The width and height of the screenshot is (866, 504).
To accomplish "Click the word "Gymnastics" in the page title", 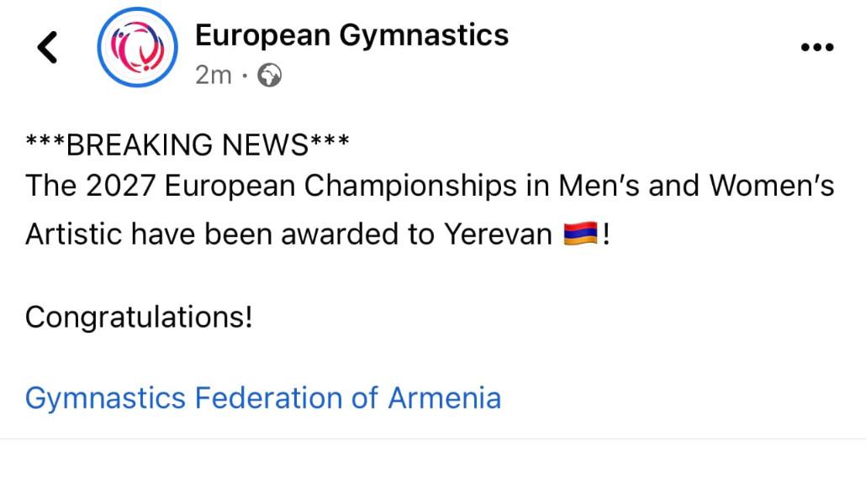I will click(424, 35).
